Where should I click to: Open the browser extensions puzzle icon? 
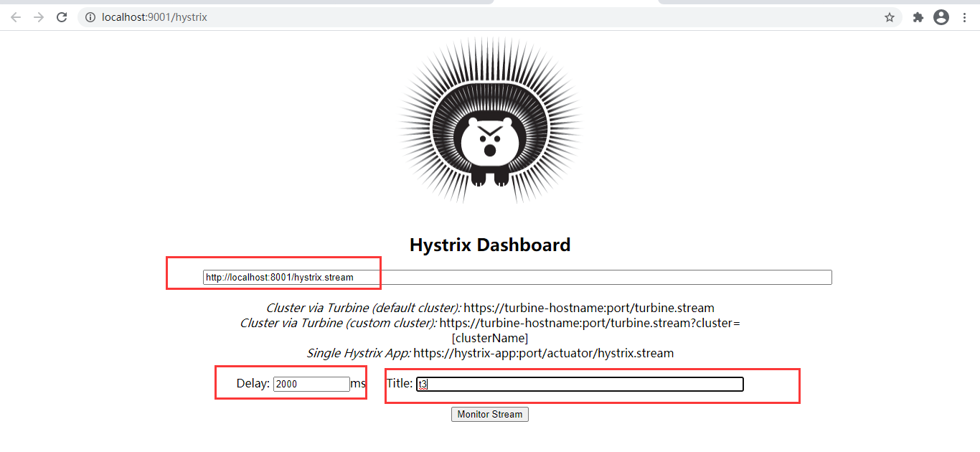click(x=918, y=17)
